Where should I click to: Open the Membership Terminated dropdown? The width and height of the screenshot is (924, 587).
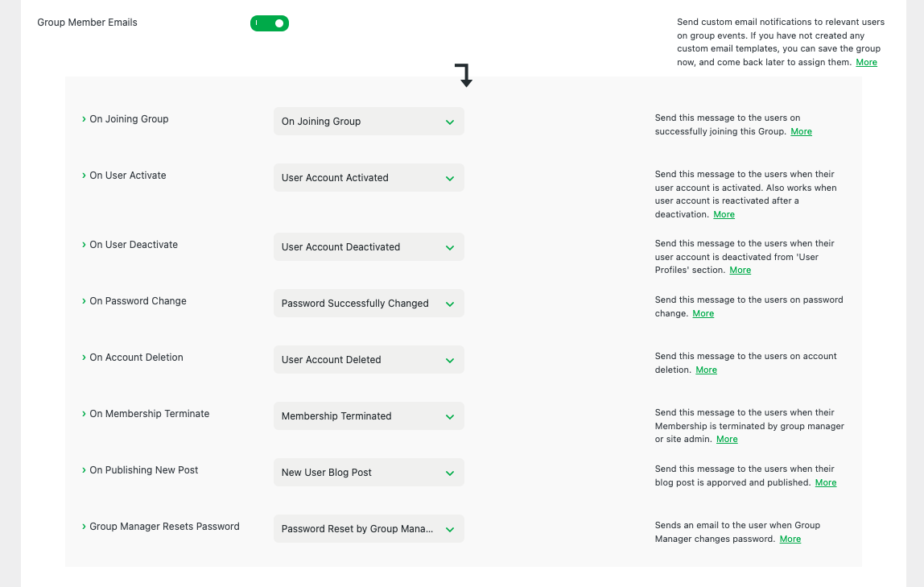(369, 416)
